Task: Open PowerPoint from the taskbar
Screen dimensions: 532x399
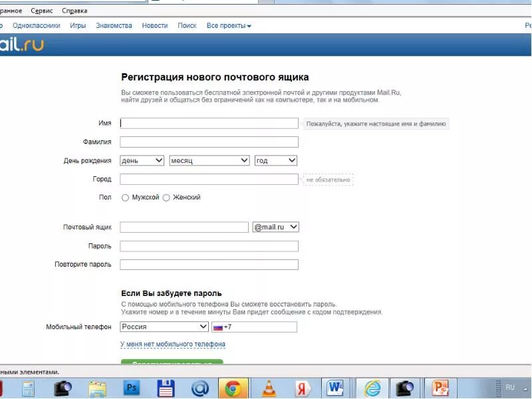Action: [x=440, y=388]
